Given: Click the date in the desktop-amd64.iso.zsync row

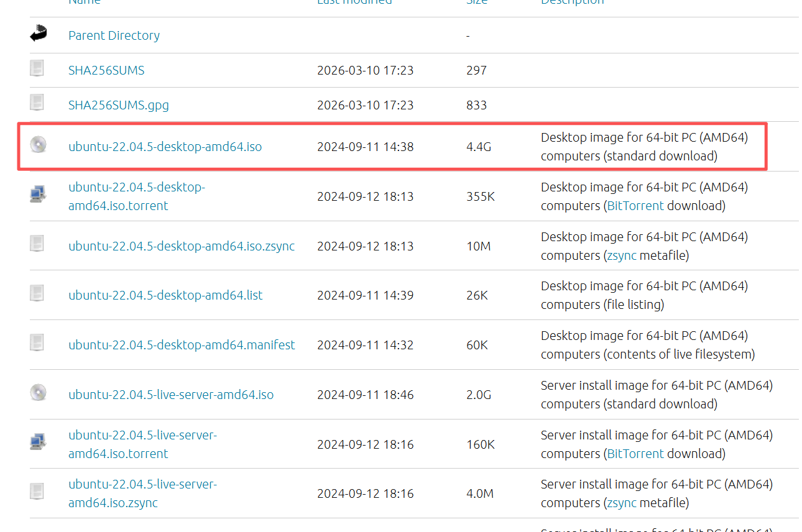Looking at the screenshot, I should tap(365, 246).
